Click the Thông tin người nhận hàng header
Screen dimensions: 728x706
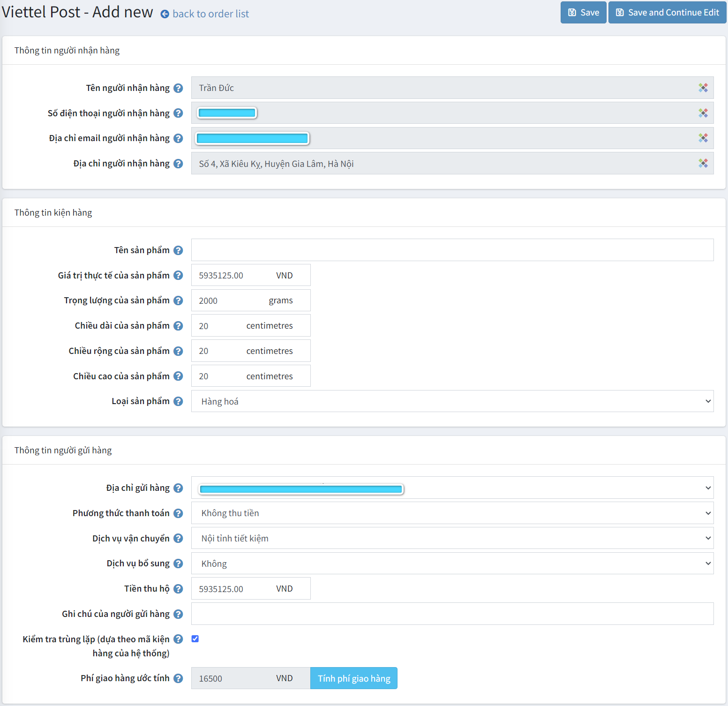(67, 51)
